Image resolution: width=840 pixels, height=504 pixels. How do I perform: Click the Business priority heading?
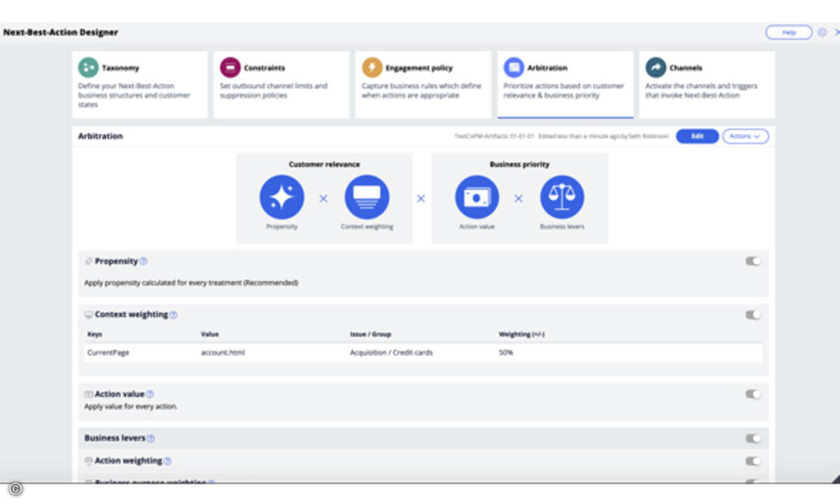[x=519, y=164]
